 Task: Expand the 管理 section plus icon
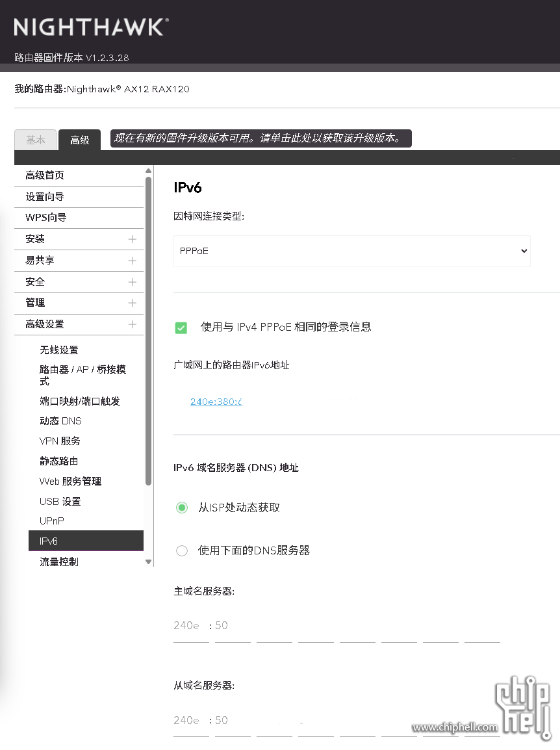[133, 303]
